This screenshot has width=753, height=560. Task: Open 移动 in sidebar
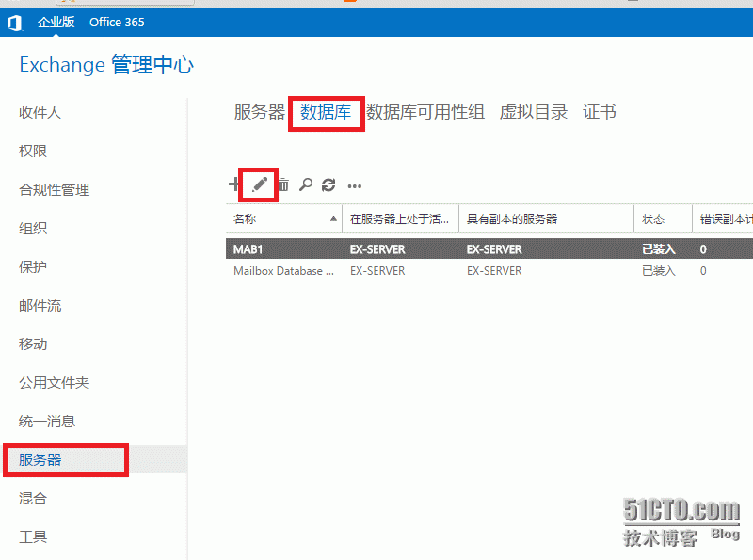point(33,344)
